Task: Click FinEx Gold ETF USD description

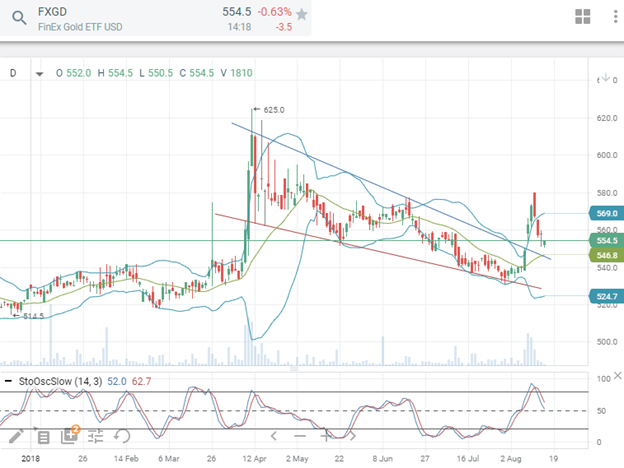Action: pos(80,27)
